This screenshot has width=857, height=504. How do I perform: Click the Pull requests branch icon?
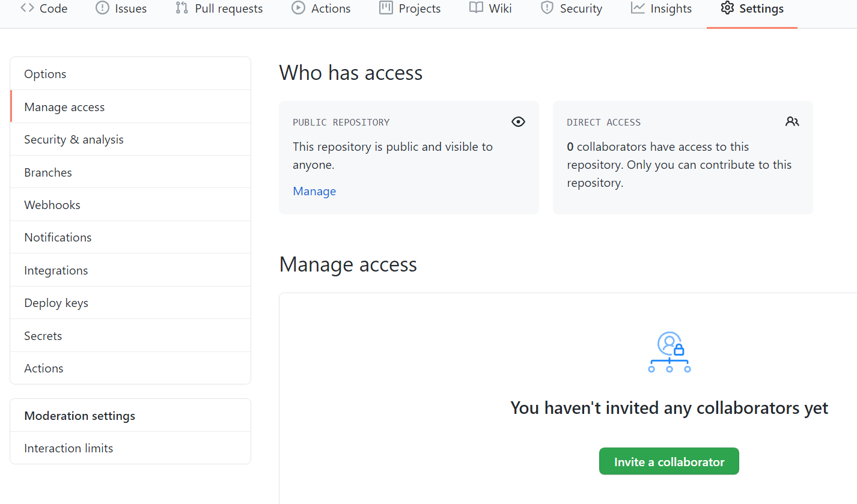(181, 8)
